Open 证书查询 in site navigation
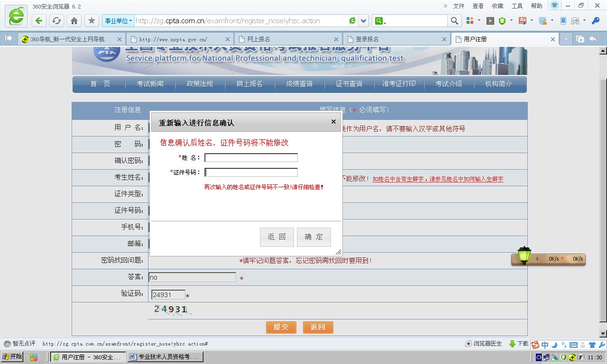This screenshot has height=364, width=607. 349,84
